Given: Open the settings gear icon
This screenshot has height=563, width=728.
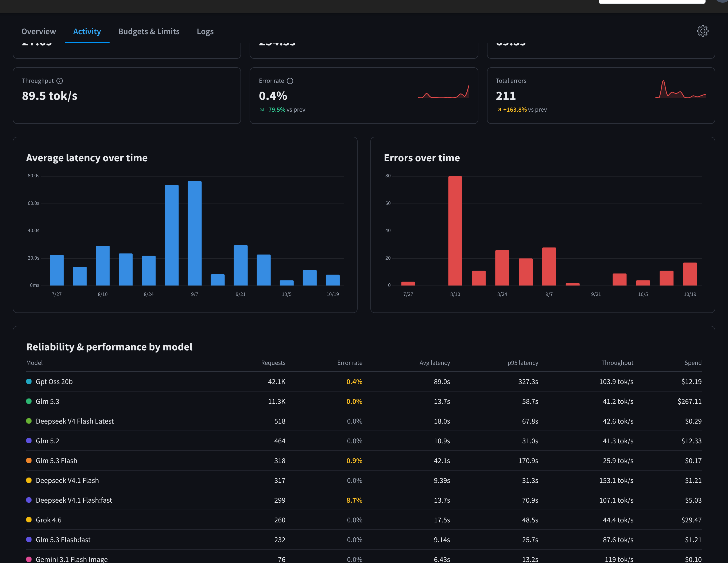Looking at the screenshot, I should click(x=703, y=31).
